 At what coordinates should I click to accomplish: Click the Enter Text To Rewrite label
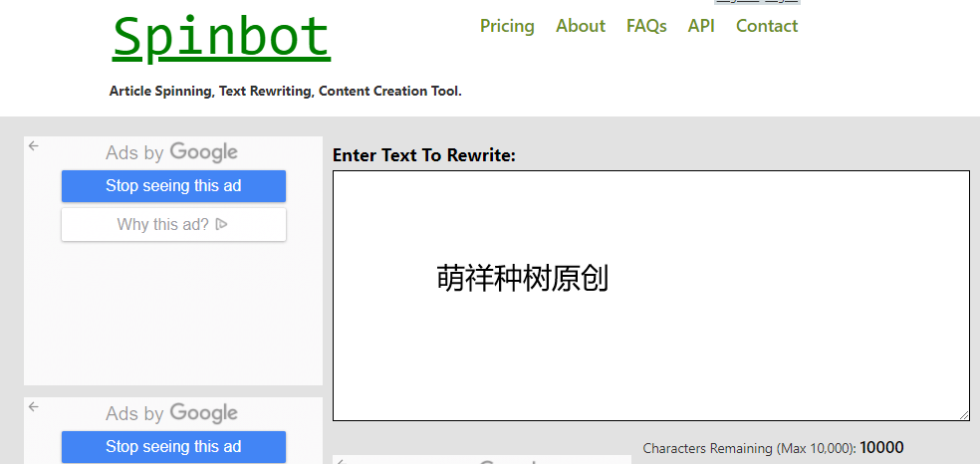[423, 155]
